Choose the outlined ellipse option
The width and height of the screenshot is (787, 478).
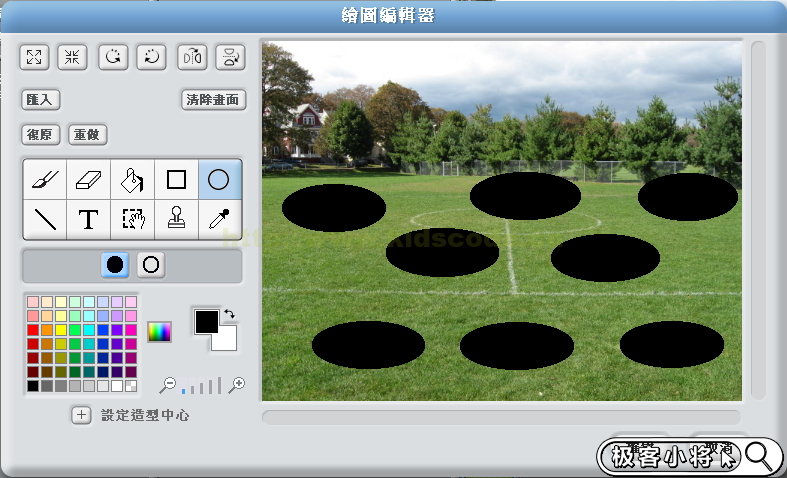point(151,265)
